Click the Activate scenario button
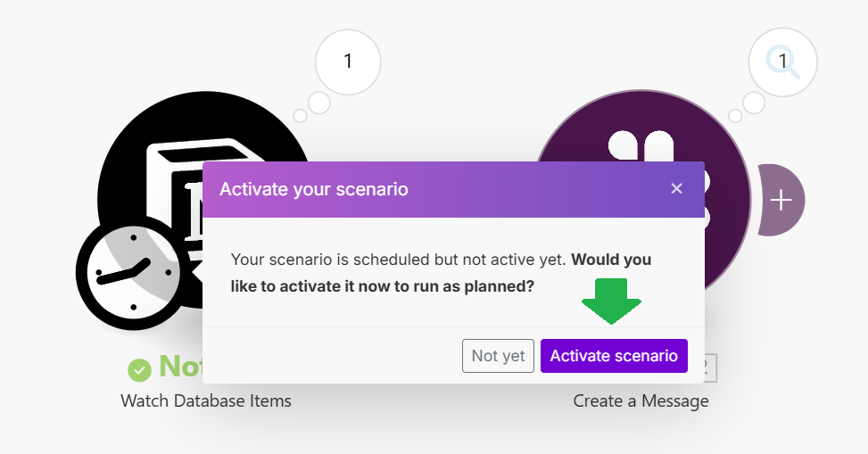 pyautogui.click(x=614, y=356)
